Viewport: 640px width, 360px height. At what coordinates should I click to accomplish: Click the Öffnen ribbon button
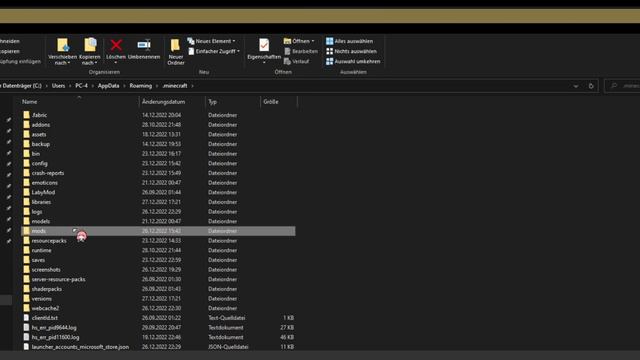299,41
